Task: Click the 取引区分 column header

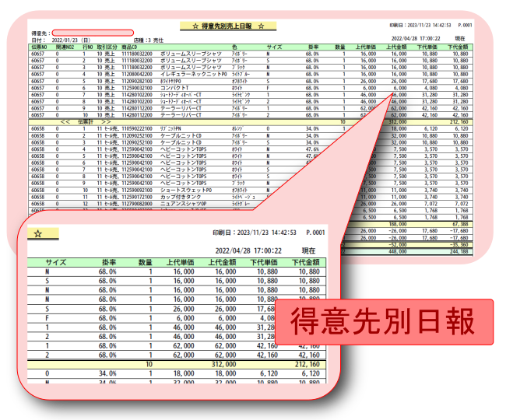Action: (x=107, y=47)
